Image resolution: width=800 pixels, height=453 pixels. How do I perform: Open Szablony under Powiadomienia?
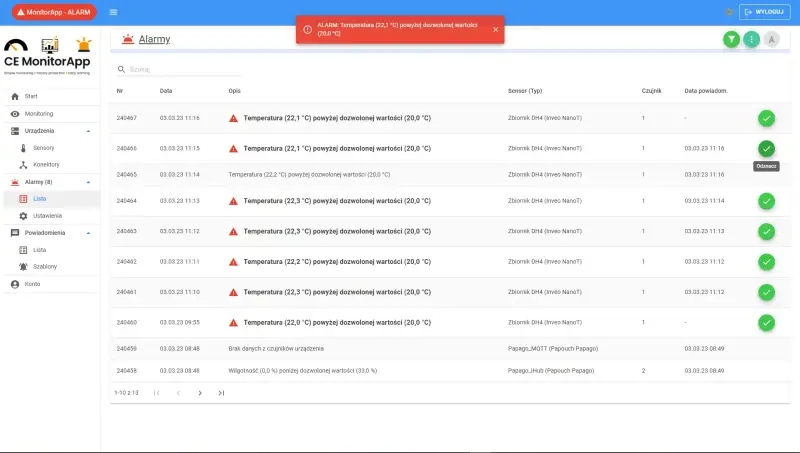click(x=44, y=266)
